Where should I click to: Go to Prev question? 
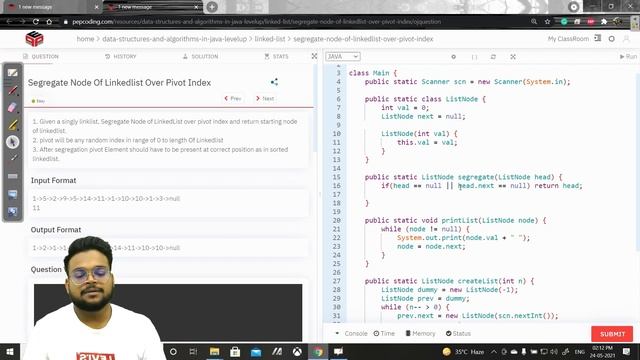coord(233,98)
